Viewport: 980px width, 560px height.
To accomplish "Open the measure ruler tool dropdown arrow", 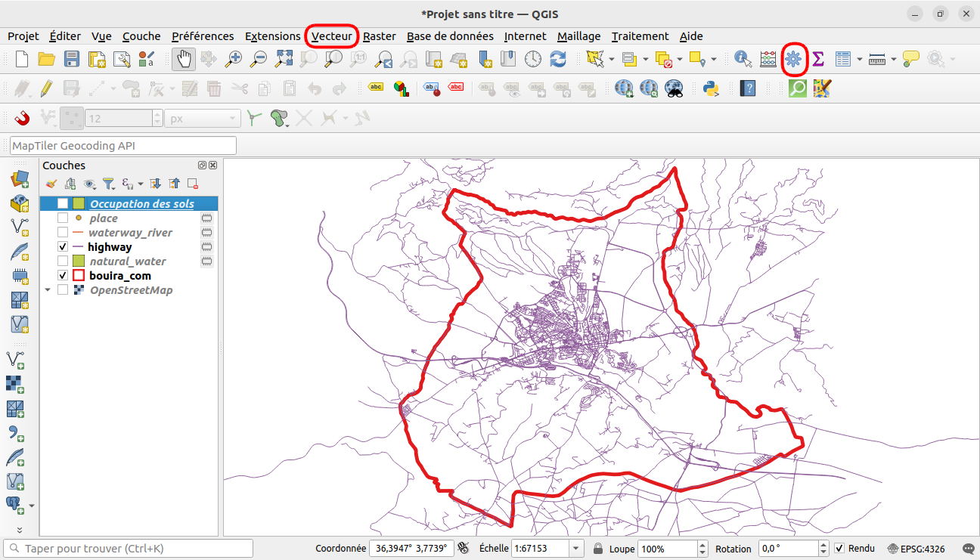I will pyautogui.click(x=894, y=59).
